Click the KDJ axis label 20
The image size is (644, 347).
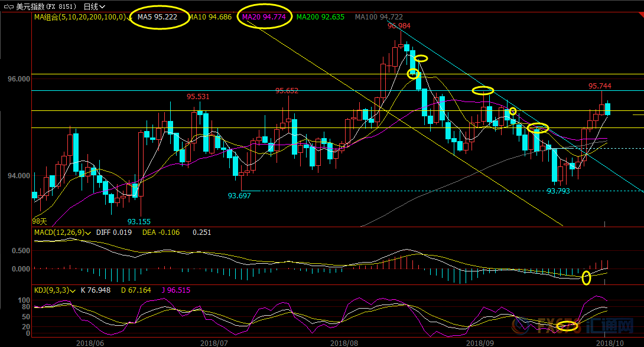[x=26, y=326]
